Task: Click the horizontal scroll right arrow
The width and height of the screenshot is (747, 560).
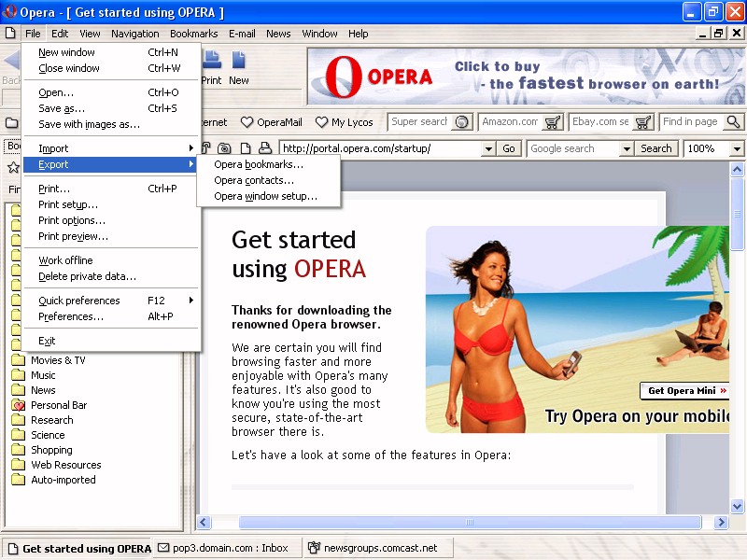Action: click(721, 523)
